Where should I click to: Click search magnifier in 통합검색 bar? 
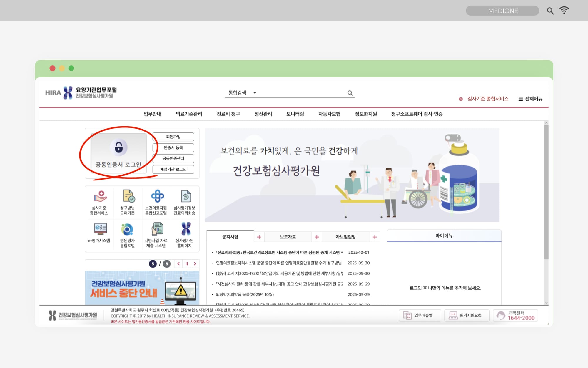350,93
